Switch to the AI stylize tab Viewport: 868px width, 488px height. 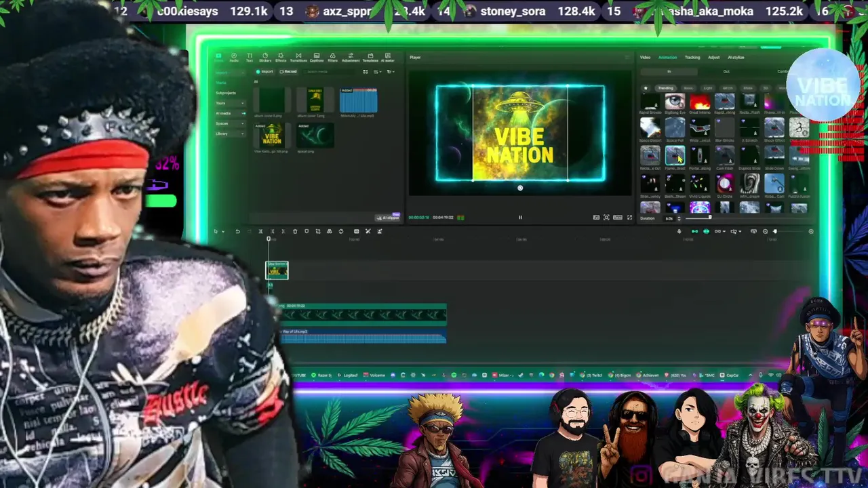coord(736,58)
